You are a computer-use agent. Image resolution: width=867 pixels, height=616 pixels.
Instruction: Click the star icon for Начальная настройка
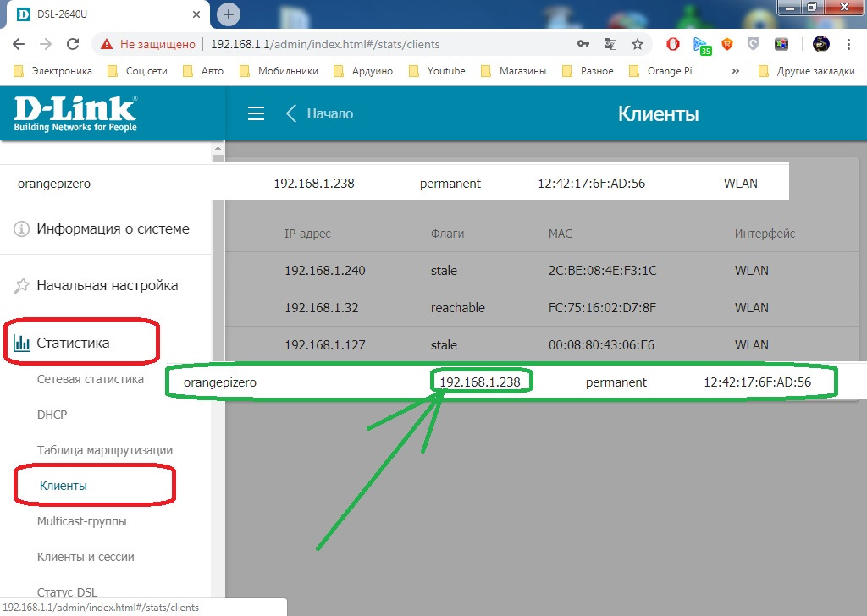tap(21, 286)
